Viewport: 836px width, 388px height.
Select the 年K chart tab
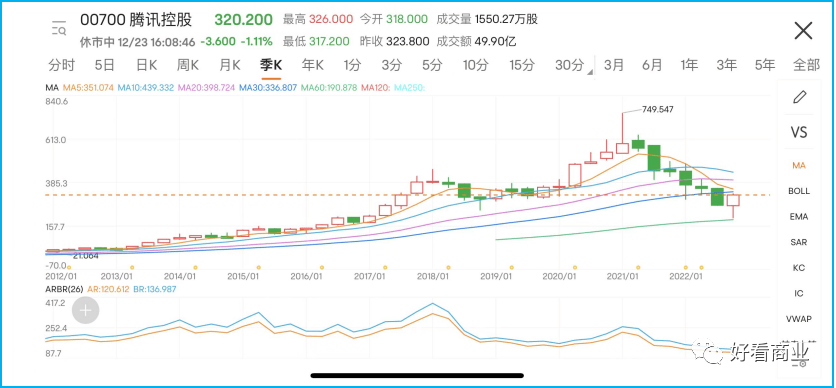click(x=313, y=65)
